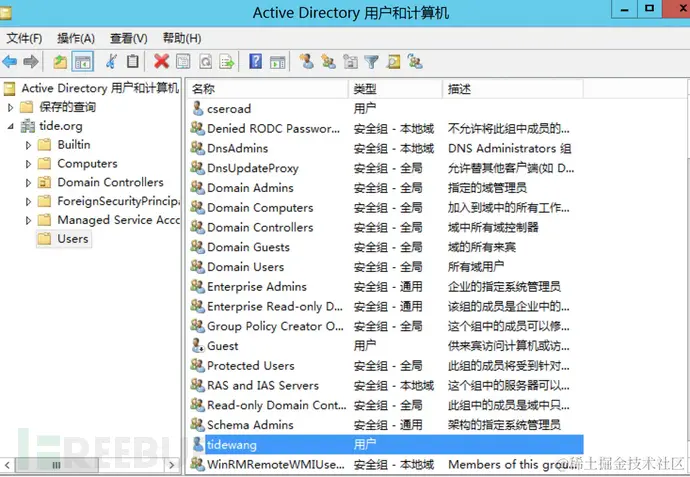The image size is (690, 477).
Task: Sort by the 名称 column header
Action: click(x=267, y=89)
